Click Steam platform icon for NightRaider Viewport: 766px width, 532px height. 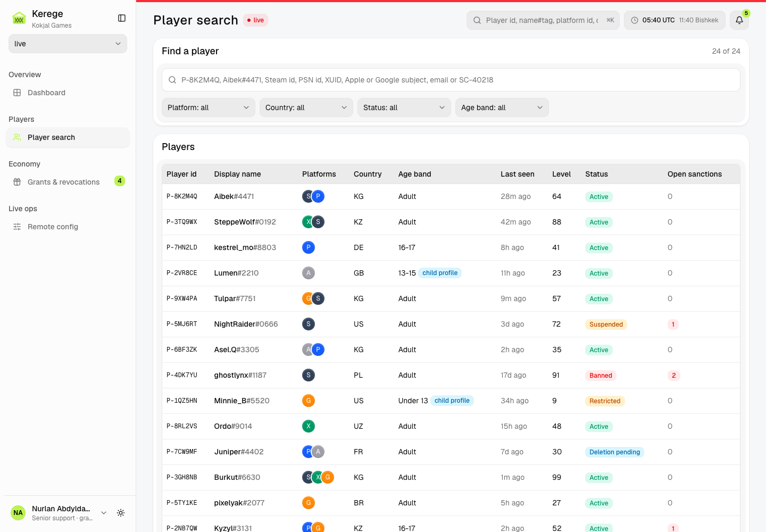click(309, 324)
